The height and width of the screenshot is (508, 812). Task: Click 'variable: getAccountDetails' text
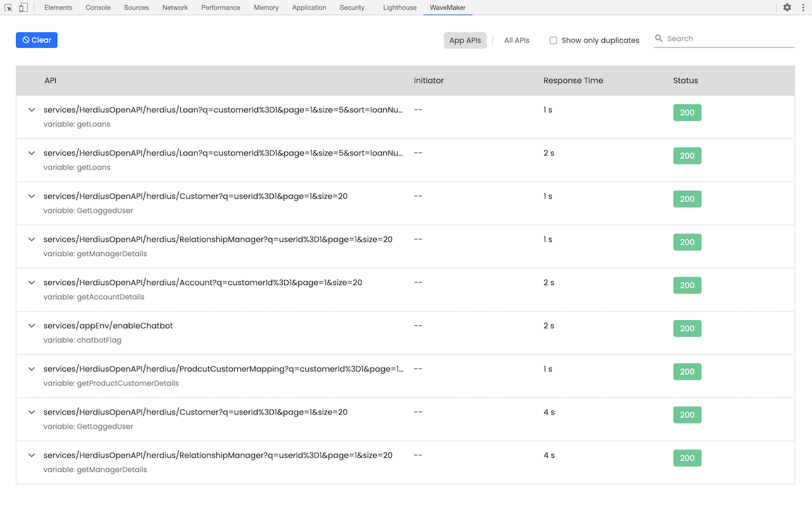[94, 297]
